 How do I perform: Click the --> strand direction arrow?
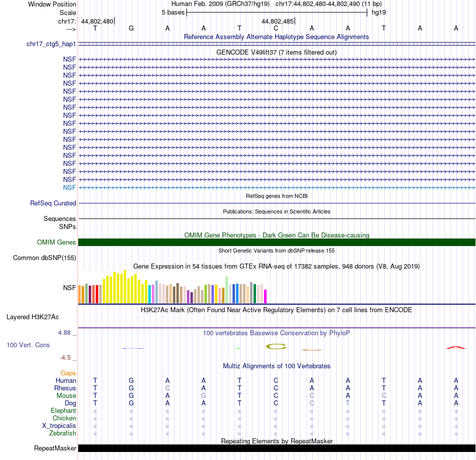pyautogui.click(x=71, y=29)
